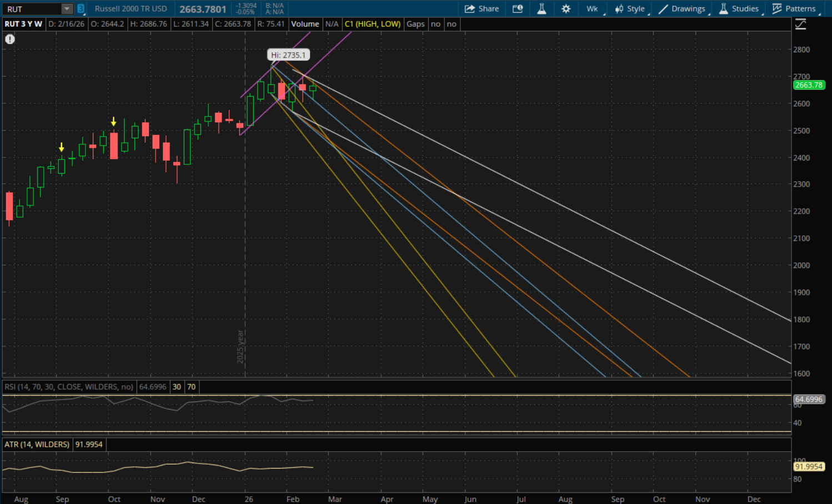This screenshot has width=832, height=504.
Task: Expand the RUT symbol dropdown arrow
Action: [x=67, y=9]
